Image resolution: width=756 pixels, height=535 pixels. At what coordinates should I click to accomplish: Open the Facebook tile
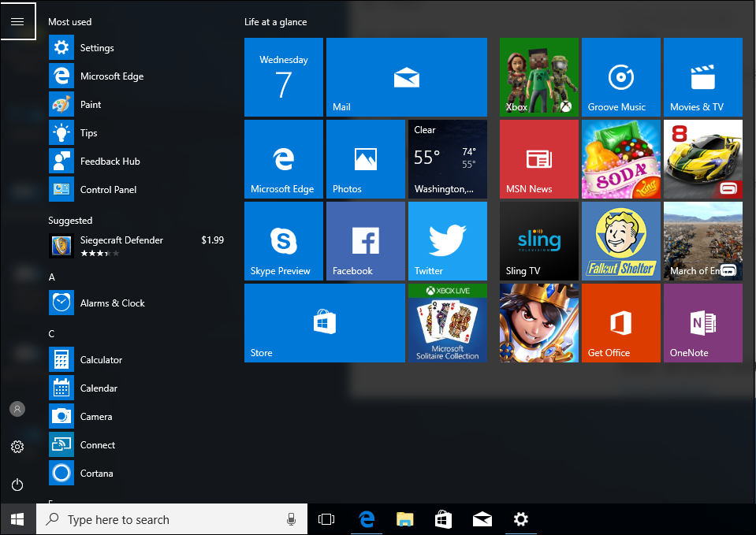point(365,240)
